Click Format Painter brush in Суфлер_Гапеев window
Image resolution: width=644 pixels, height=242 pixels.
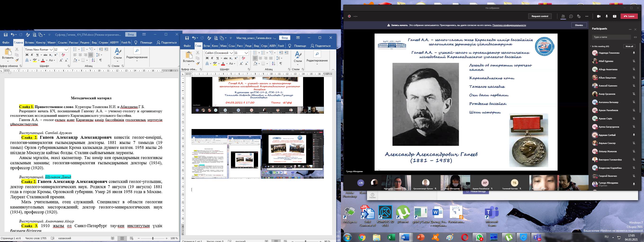coord(17,60)
